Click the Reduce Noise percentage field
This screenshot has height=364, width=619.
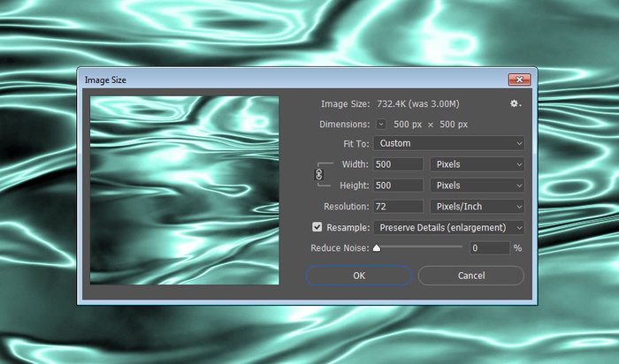(x=489, y=248)
